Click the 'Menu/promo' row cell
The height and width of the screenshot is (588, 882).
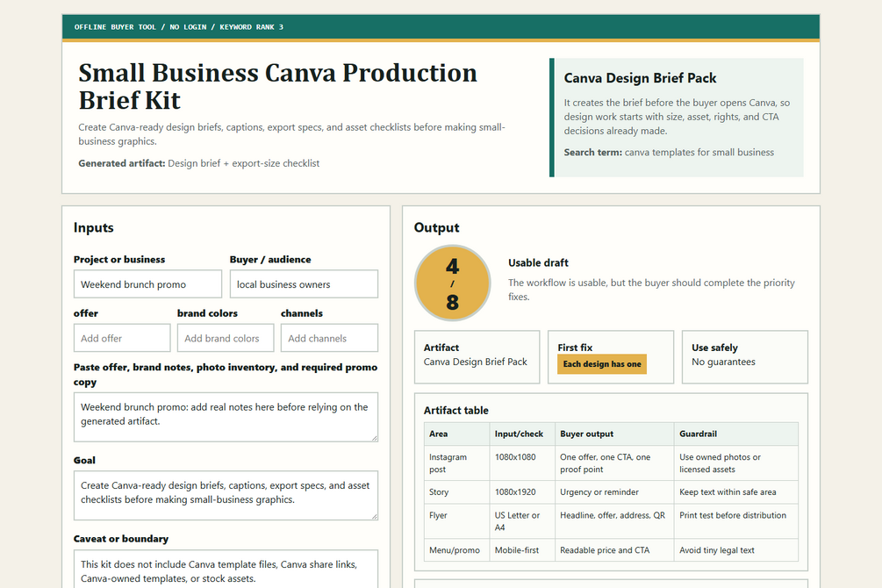pyautogui.click(x=456, y=550)
